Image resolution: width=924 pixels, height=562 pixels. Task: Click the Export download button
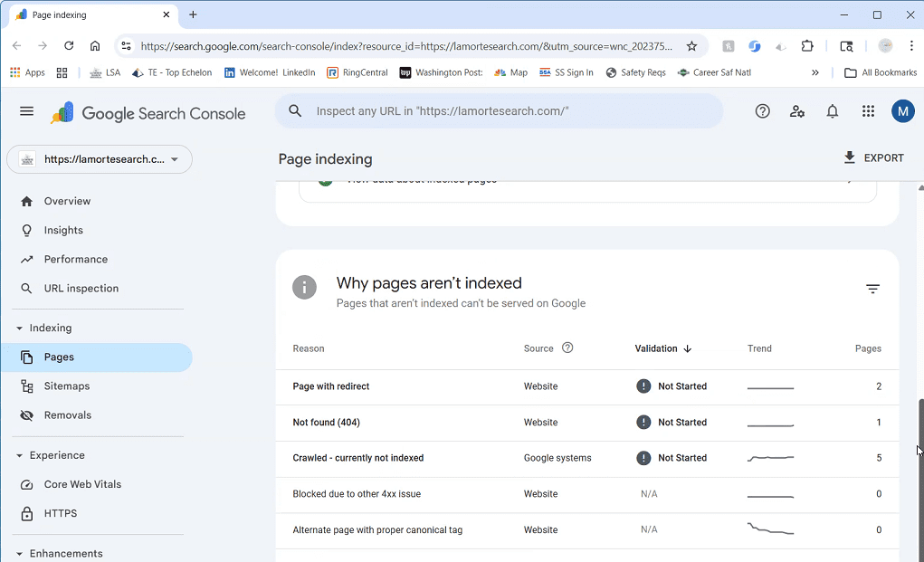click(x=874, y=157)
